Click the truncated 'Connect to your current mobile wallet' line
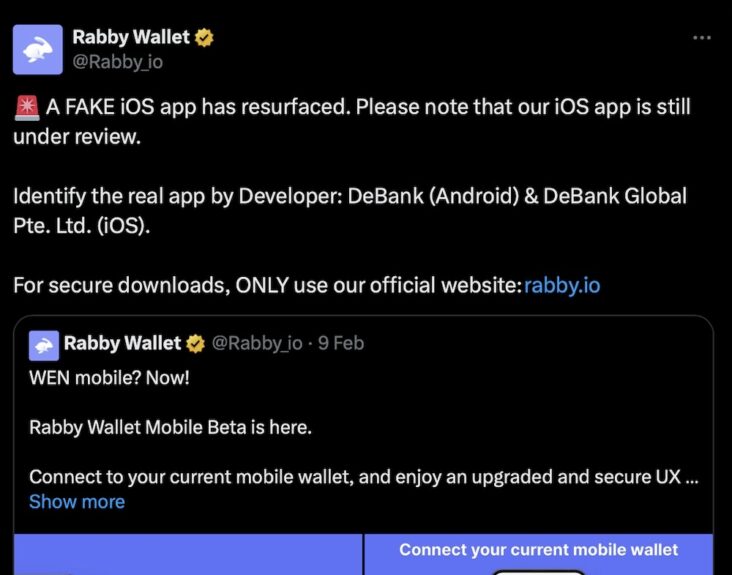Viewport: 732px width, 575px height. pyautogui.click(x=364, y=477)
